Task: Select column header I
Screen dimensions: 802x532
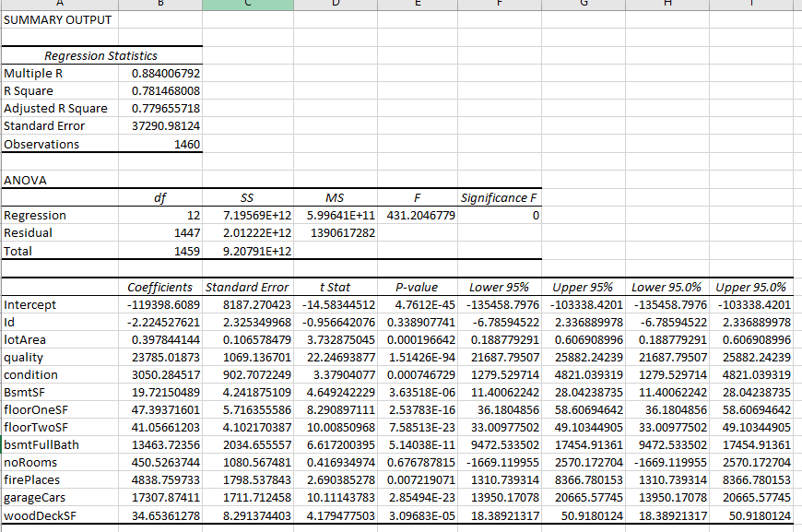Action: point(750,5)
